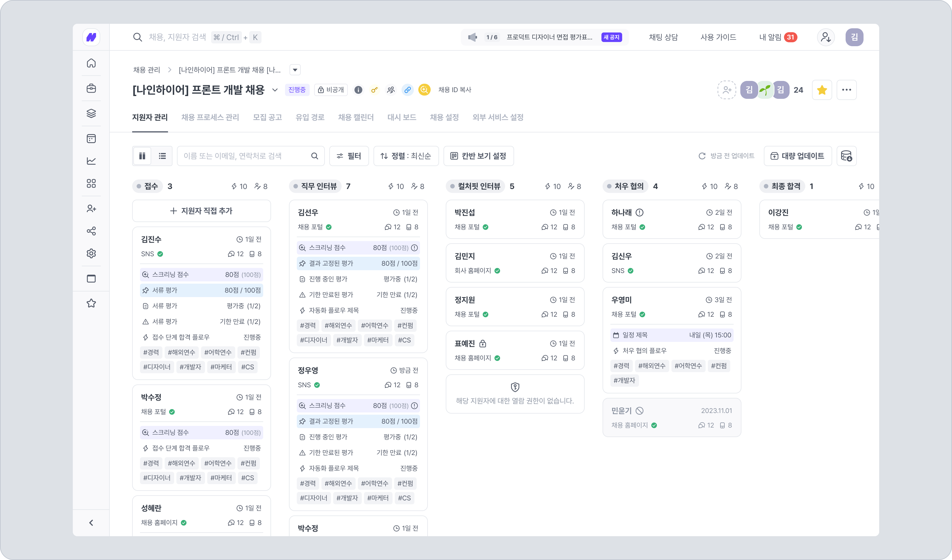952x560 pixels.
Task: Open the 김 profile avatar in header
Action: [854, 37]
